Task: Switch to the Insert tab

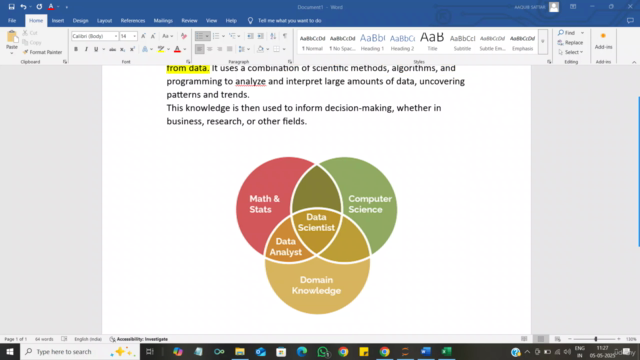Action: point(58,20)
